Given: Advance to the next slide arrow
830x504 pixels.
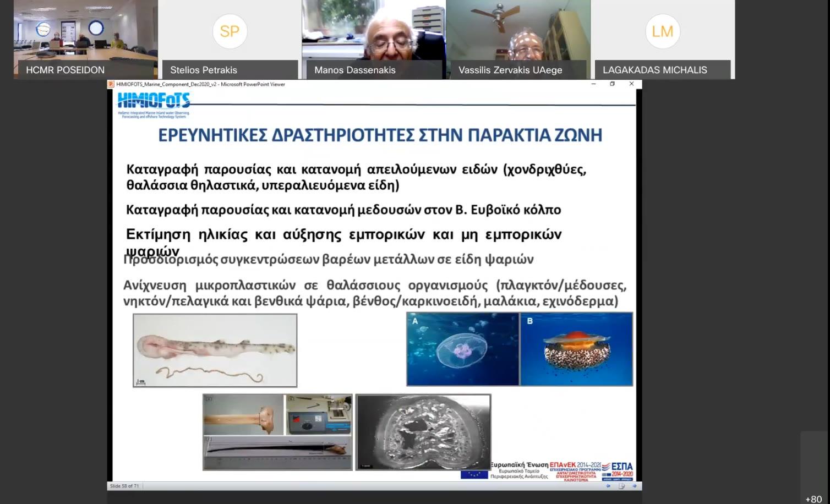Looking at the screenshot, I should click(x=634, y=486).
